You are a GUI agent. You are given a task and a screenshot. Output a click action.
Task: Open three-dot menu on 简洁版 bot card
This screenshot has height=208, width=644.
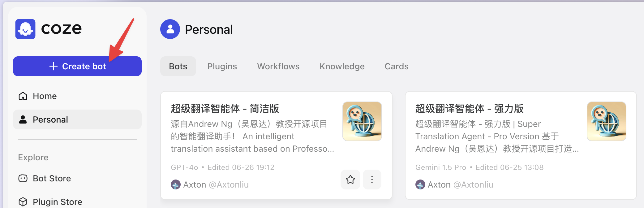point(372,180)
